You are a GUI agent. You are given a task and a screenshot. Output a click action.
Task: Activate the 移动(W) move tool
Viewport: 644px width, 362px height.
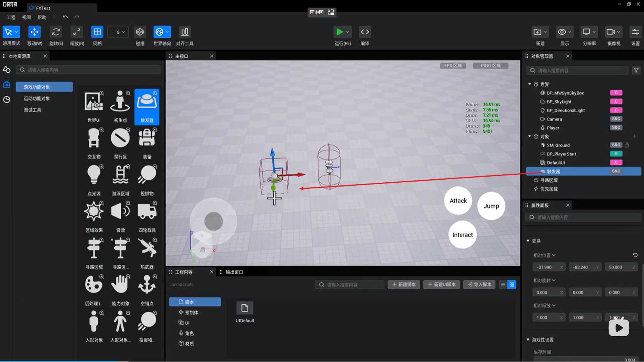point(34,32)
